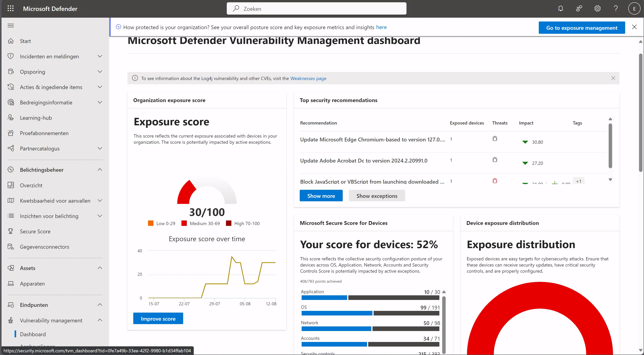Open the settings gear icon

tap(597, 9)
